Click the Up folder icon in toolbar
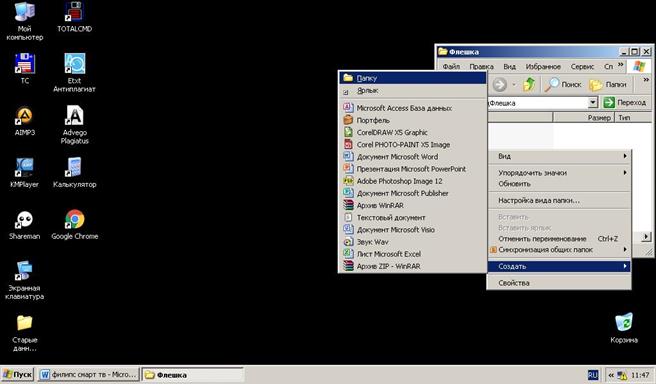This screenshot has height=384, width=656. pos(529,85)
